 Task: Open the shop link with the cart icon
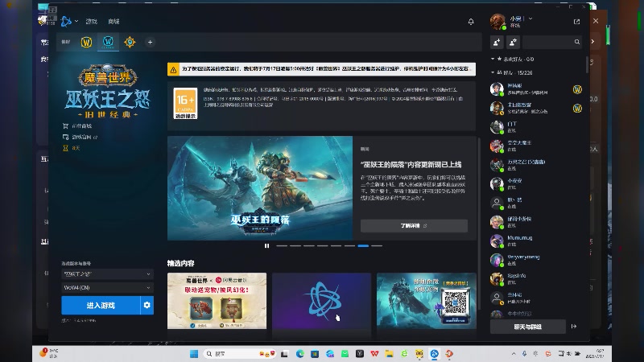tap(77, 126)
